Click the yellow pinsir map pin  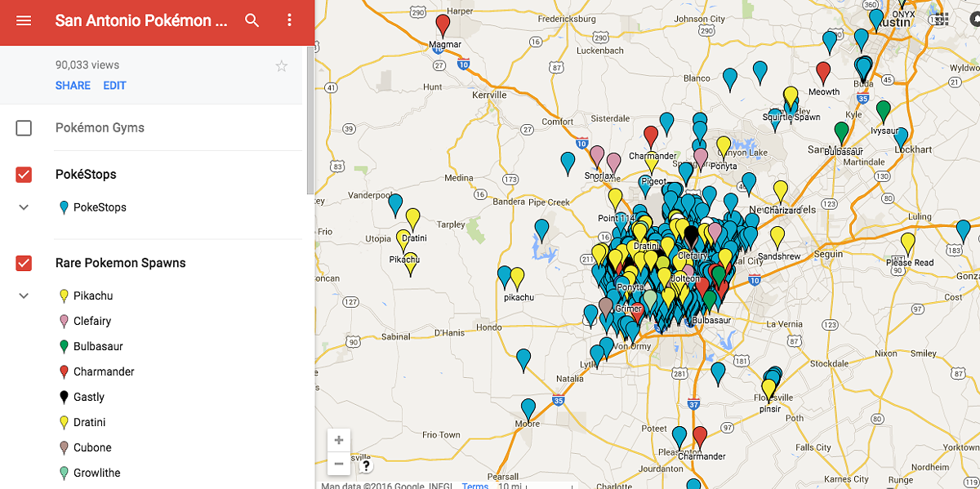click(768, 390)
